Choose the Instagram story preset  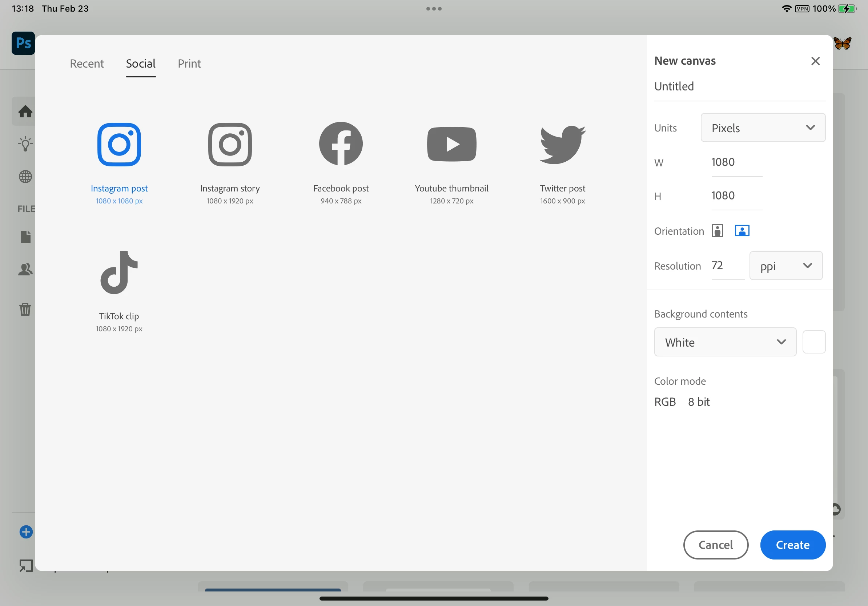click(x=230, y=144)
